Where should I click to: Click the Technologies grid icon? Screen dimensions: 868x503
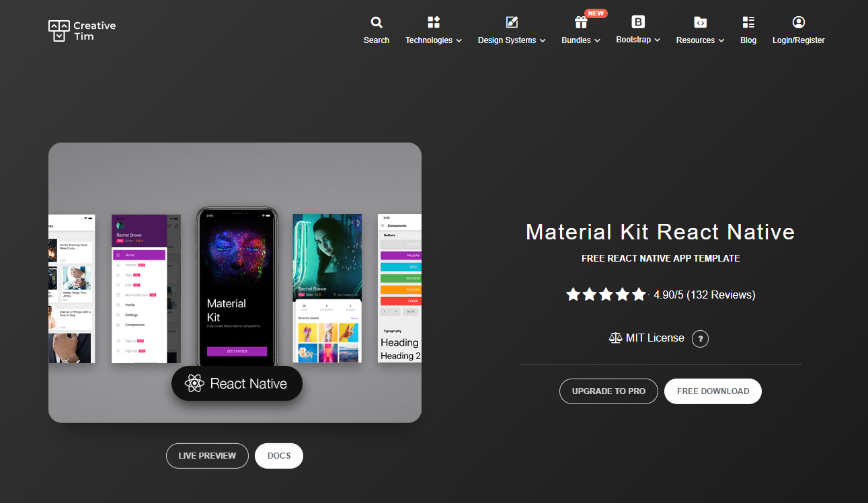click(x=434, y=22)
